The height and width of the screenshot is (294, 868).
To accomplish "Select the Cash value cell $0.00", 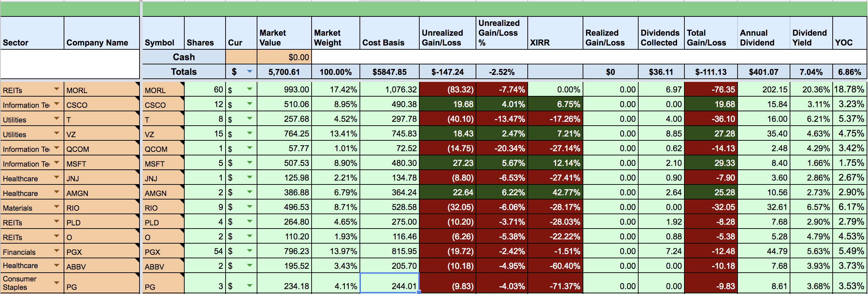I will pos(284,57).
